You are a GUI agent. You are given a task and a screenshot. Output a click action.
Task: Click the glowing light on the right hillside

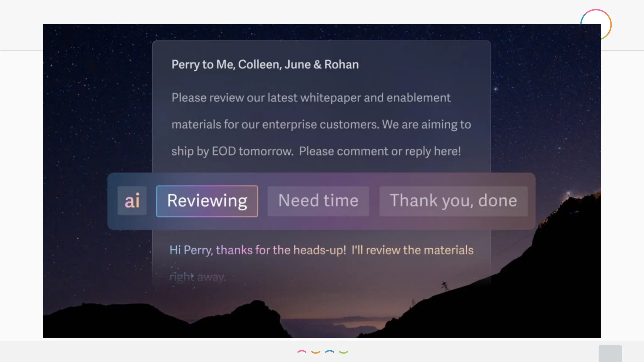(568, 193)
